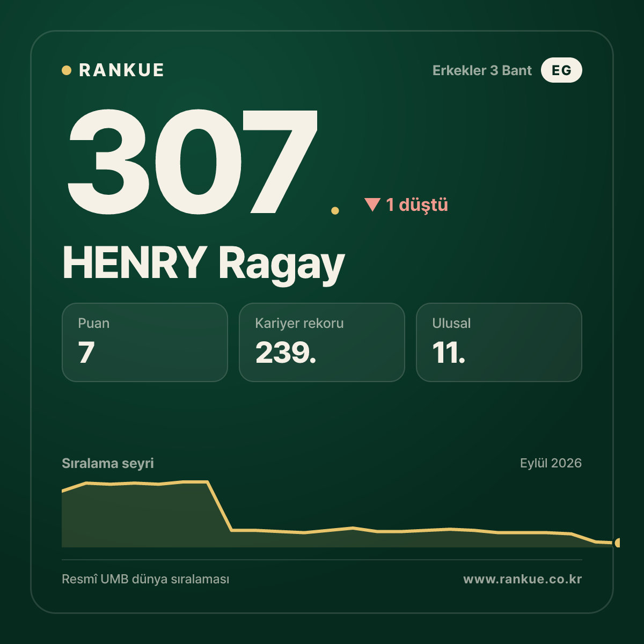Click the '1 düştü' change text
This screenshot has height=644, width=644.
click(417, 205)
